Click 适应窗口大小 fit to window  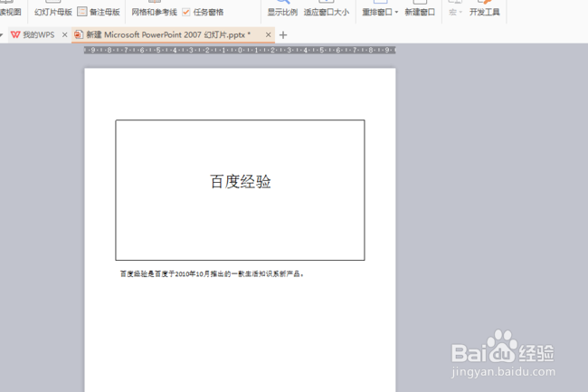327,12
